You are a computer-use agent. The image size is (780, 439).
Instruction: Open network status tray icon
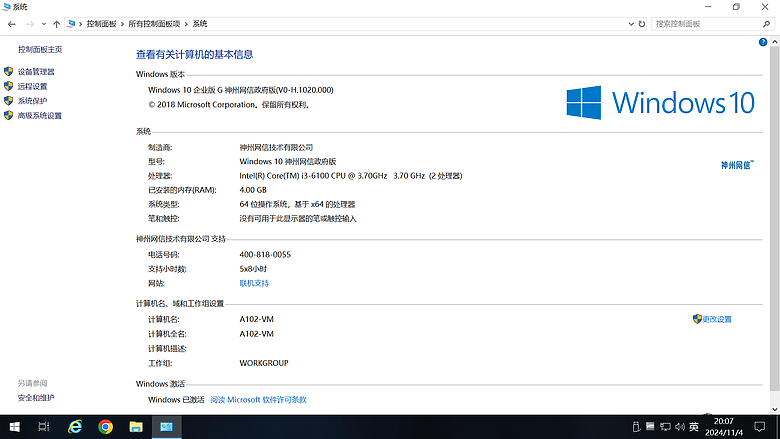click(x=665, y=427)
